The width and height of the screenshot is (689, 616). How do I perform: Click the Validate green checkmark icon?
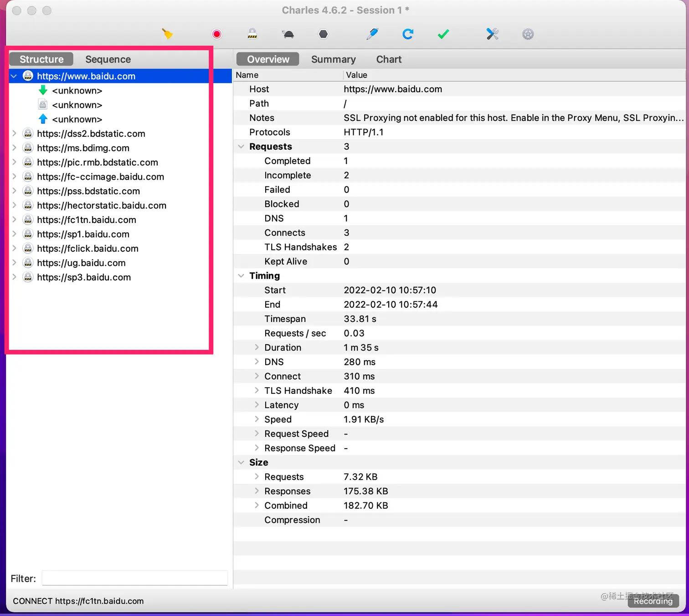click(x=443, y=34)
